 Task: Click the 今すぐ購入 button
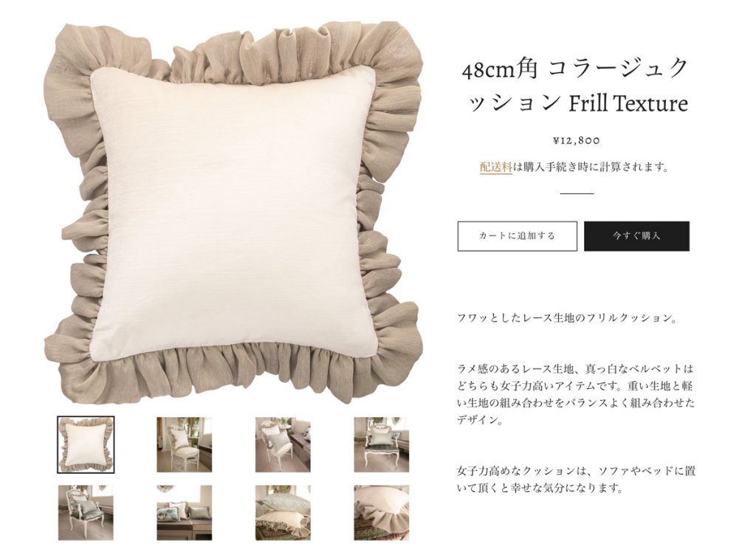636,235
